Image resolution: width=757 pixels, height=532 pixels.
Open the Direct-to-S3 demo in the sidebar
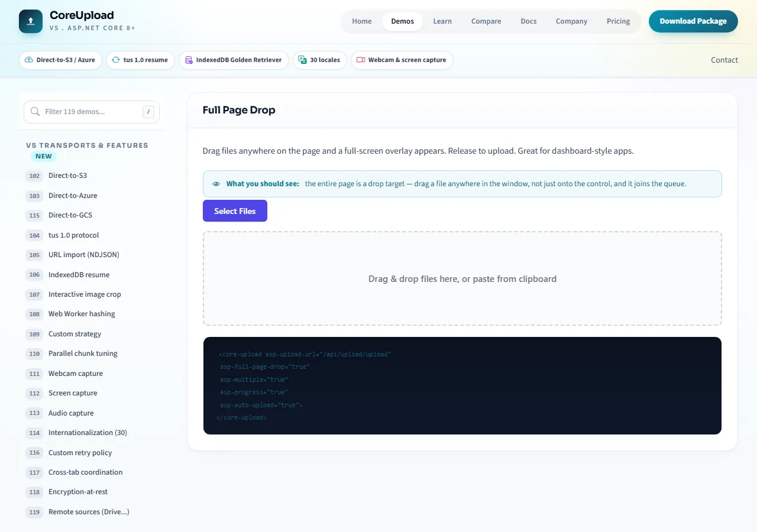(92, 176)
